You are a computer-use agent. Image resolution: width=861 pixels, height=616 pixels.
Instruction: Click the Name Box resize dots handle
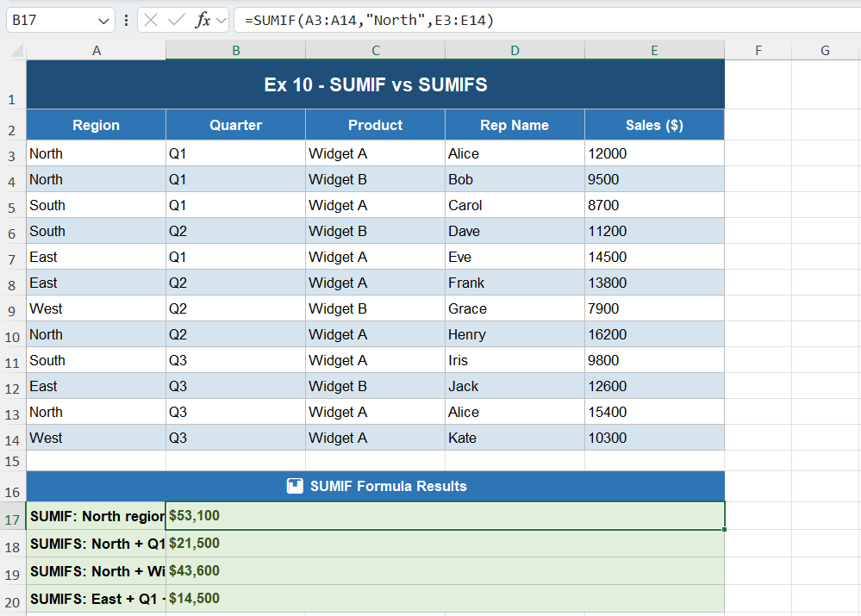point(127,21)
